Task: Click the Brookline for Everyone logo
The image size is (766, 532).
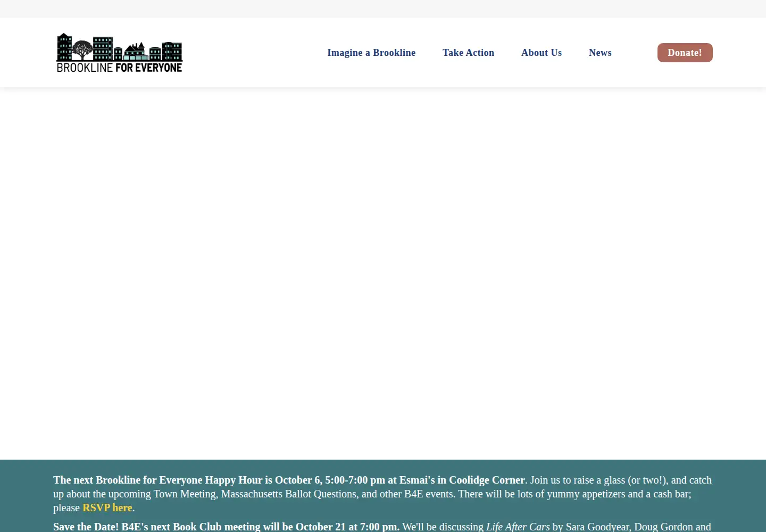Action: [119, 53]
